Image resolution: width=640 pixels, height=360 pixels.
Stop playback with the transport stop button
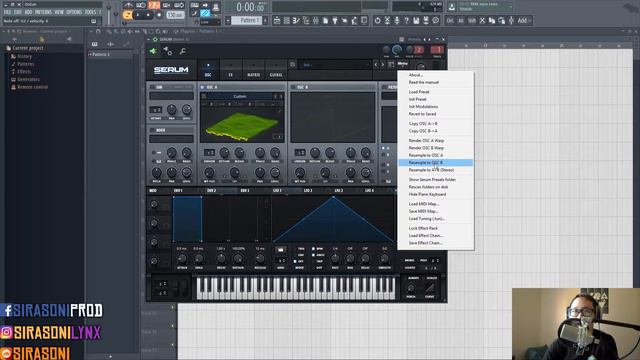148,15
